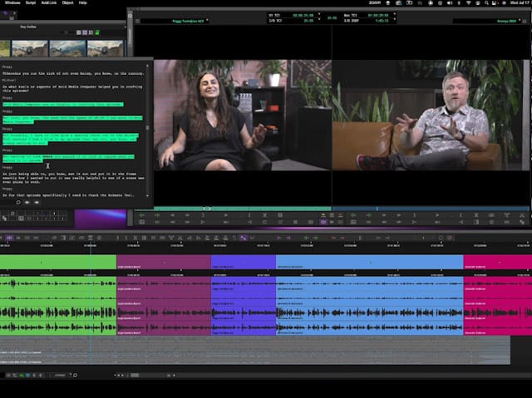532x398 pixels.
Task: Select the second clip thumbnail in the bin
Action: point(30,48)
